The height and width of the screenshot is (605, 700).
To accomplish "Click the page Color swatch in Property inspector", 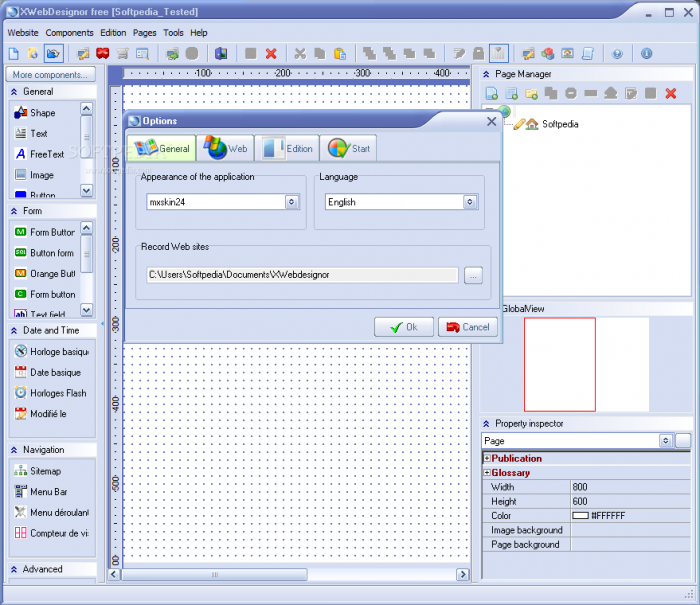I will pyautogui.click(x=580, y=516).
